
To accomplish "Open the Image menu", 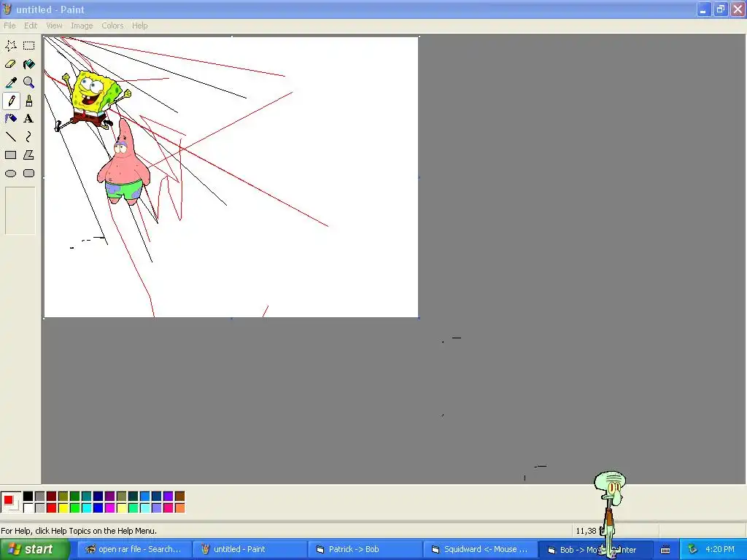I will [82, 26].
